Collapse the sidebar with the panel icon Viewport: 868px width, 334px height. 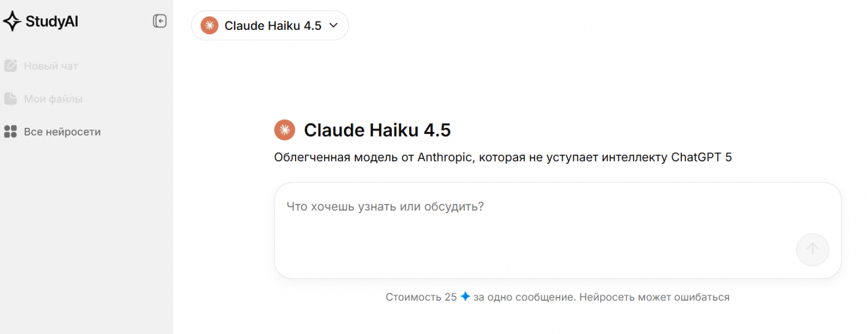pyautogui.click(x=159, y=21)
